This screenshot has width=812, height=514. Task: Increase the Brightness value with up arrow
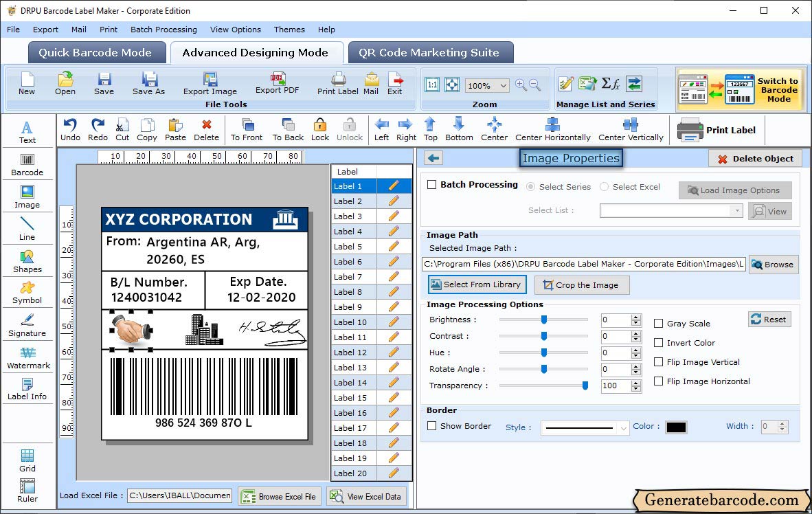click(636, 317)
